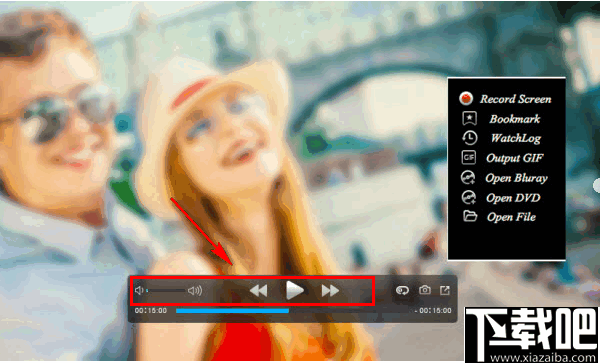600x363 pixels.
Task: Click the volume slider track
Action: point(166,291)
